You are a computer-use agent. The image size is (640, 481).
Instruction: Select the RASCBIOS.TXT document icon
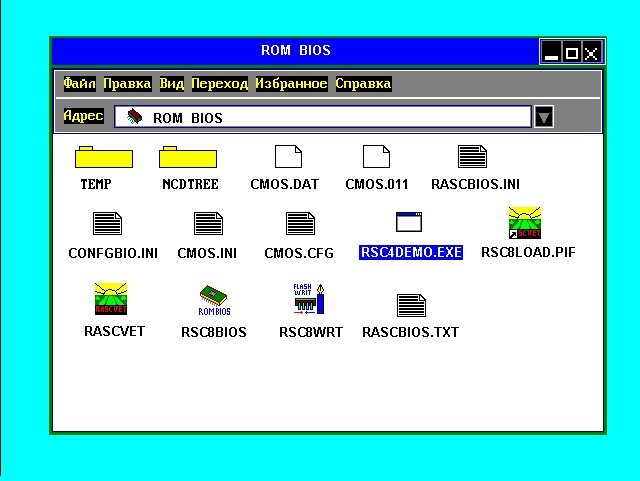[411, 305]
